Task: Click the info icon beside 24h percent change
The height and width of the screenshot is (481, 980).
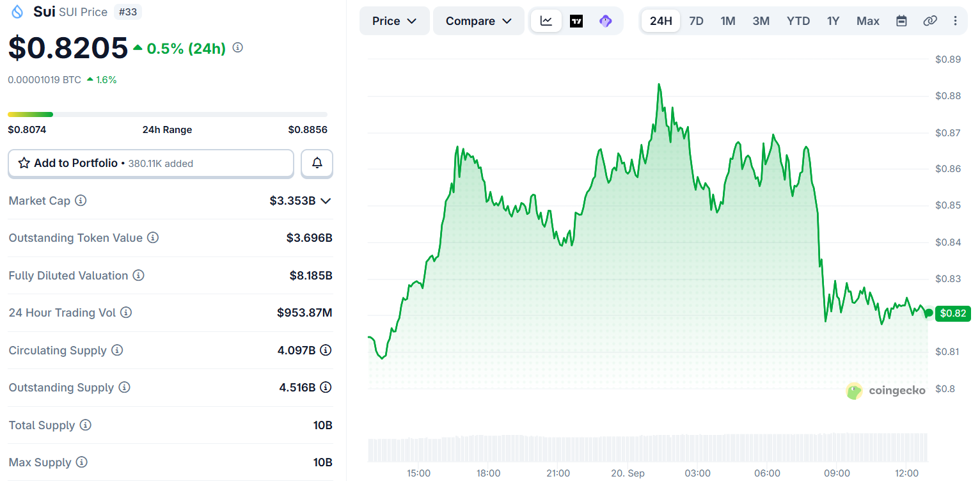Action: [x=237, y=47]
